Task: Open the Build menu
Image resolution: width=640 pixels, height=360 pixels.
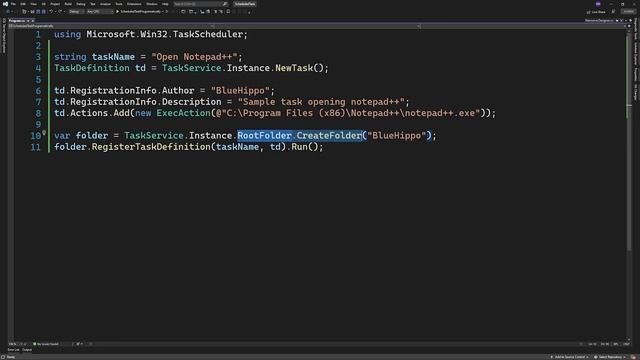Action: (x=68, y=4)
